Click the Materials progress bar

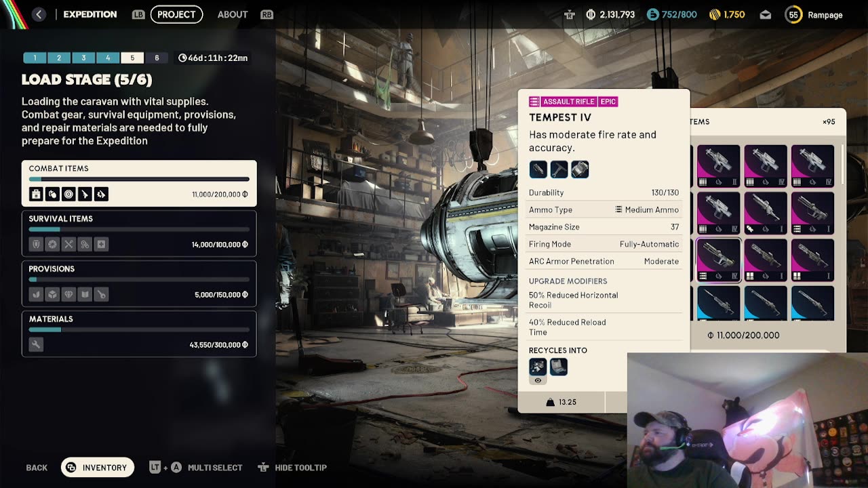point(139,330)
